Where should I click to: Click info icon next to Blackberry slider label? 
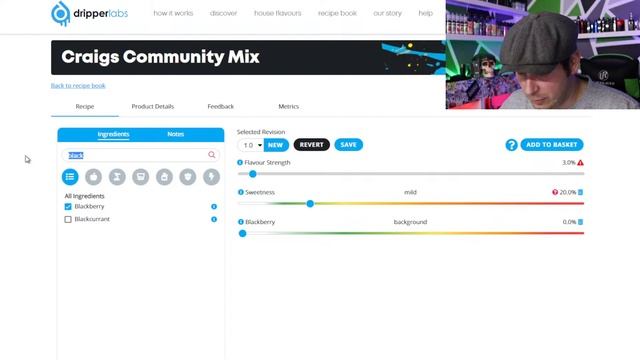coord(241,222)
